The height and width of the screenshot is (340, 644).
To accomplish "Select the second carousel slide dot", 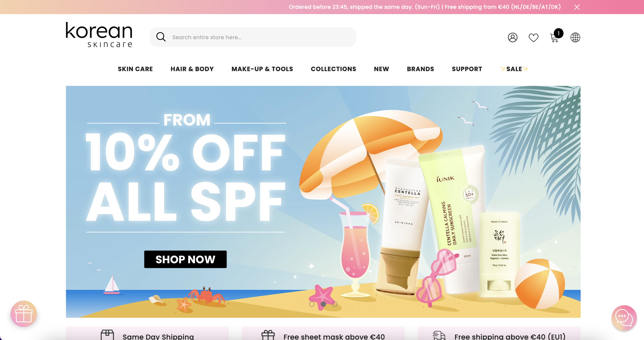I will coord(323,304).
